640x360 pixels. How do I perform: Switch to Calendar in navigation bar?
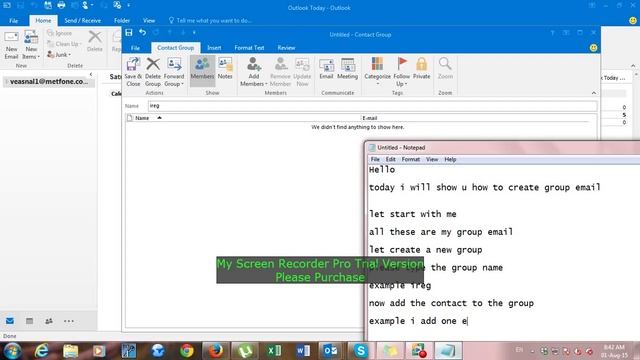[x=29, y=321]
